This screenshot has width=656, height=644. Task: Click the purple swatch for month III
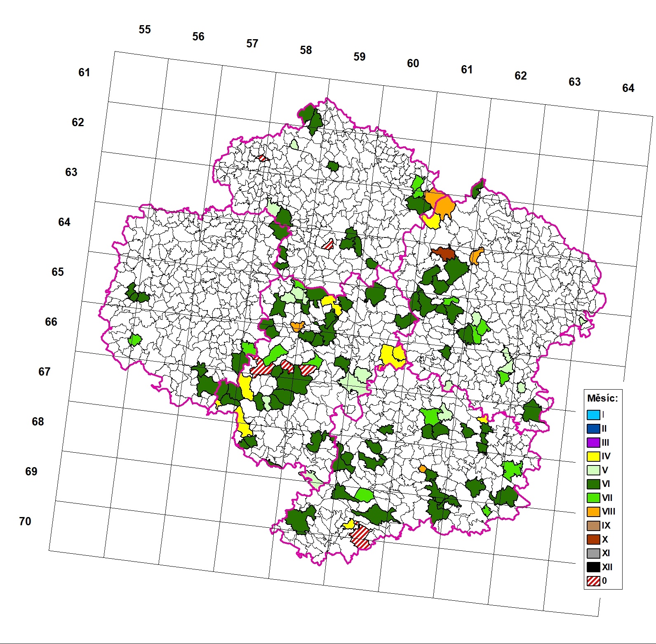point(593,442)
